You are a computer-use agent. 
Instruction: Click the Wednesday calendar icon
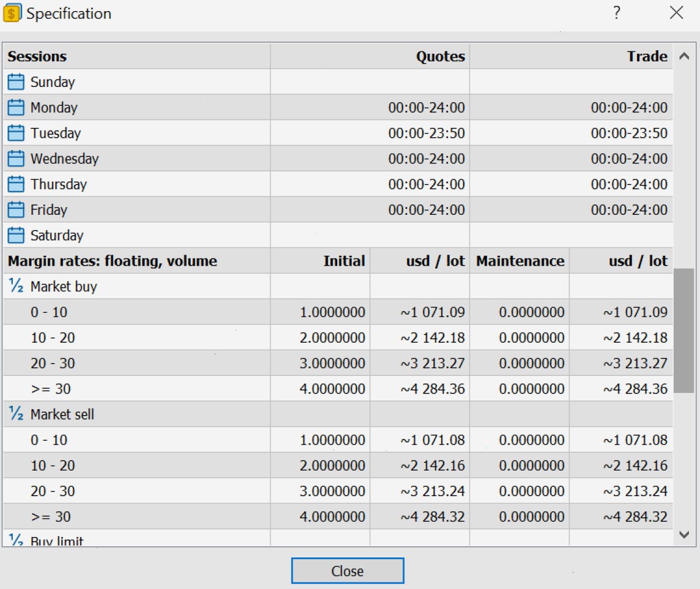click(16, 159)
